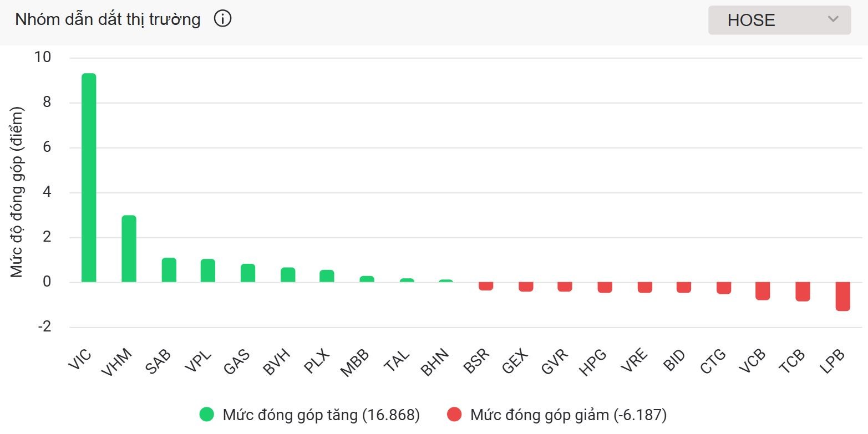Click the info icon beside the chart title
This screenshot has height=434, width=868.
[x=222, y=19]
